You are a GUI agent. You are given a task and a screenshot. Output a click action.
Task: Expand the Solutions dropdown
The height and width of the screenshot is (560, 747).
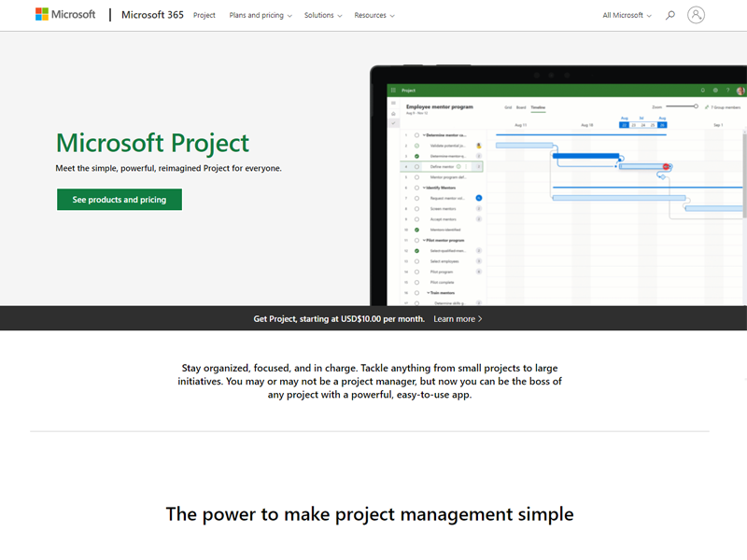(x=323, y=15)
